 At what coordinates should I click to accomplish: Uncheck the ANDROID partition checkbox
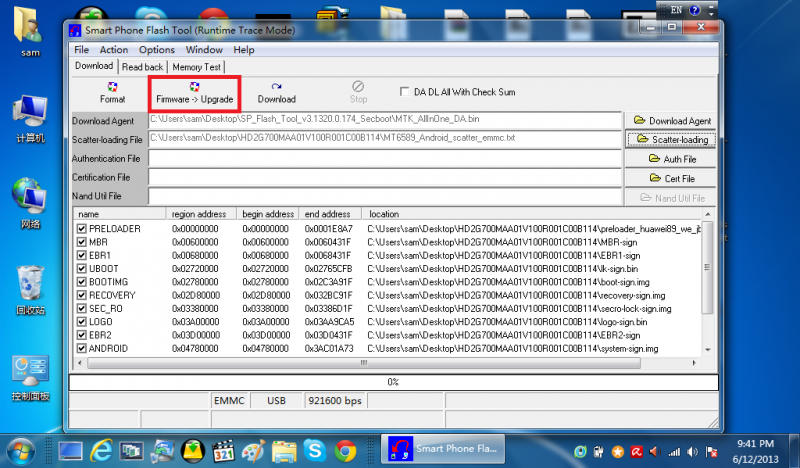(82, 348)
